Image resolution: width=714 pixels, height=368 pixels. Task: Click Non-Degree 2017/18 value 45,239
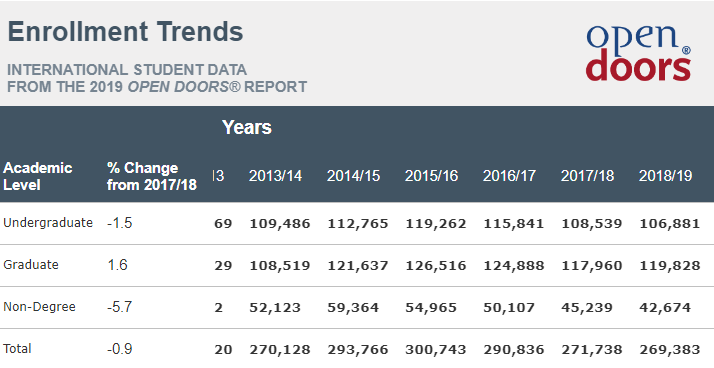(x=586, y=308)
